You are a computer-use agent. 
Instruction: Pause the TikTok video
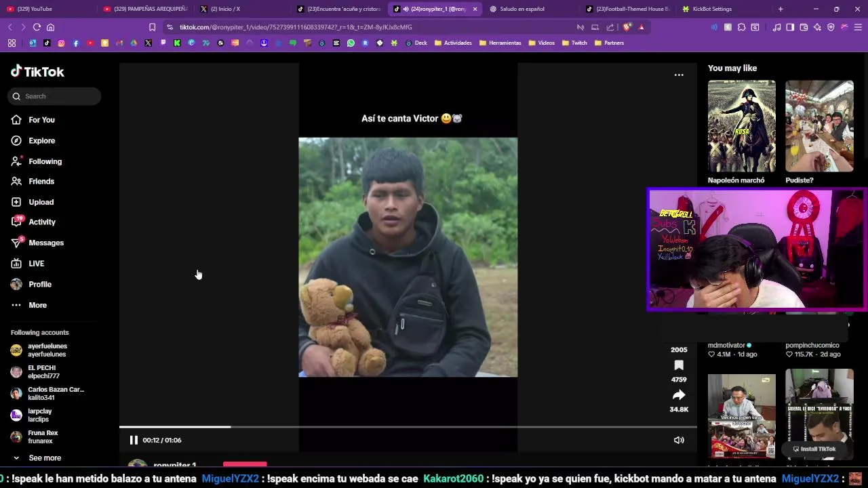[x=134, y=440]
